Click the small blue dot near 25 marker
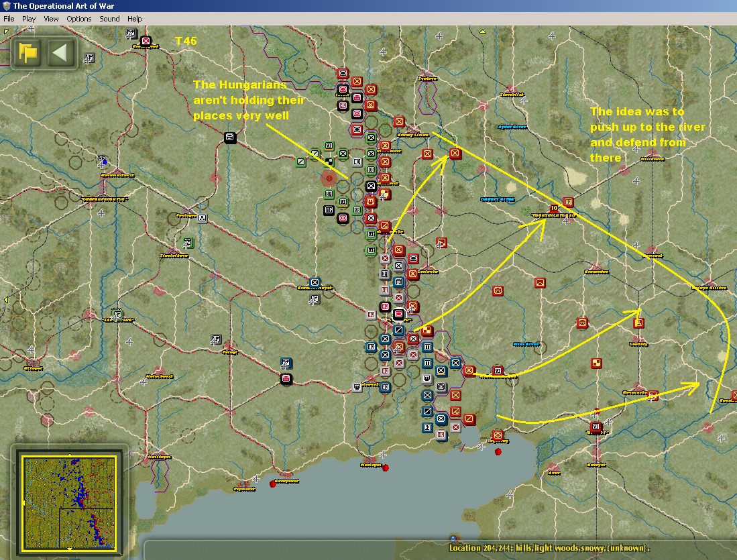The image size is (737, 560). pos(105,162)
